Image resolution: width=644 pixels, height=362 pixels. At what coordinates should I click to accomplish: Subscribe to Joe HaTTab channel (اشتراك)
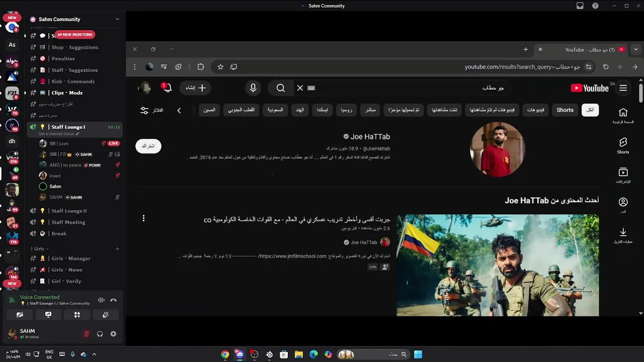click(x=148, y=146)
